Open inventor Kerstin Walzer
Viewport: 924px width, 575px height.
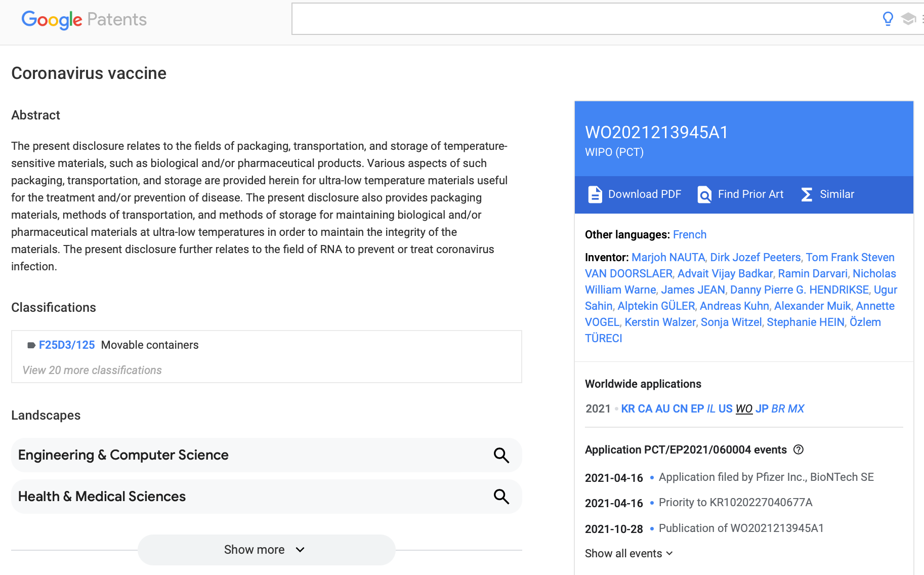pyautogui.click(x=660, y=322)
